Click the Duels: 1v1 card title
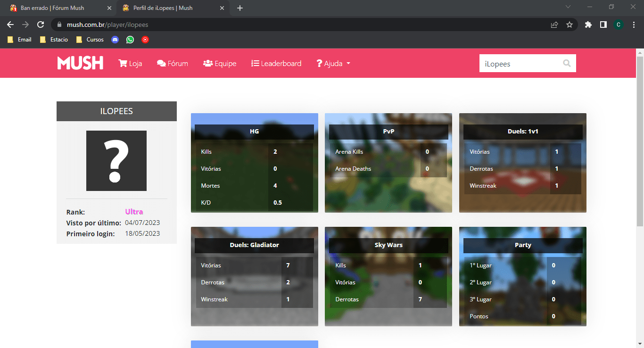 pyautogui.click(x=523, y=132)
